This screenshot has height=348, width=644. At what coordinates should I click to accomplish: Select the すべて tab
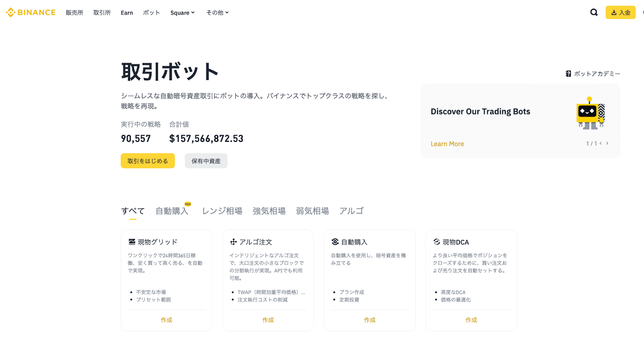[x=133, y=211]
